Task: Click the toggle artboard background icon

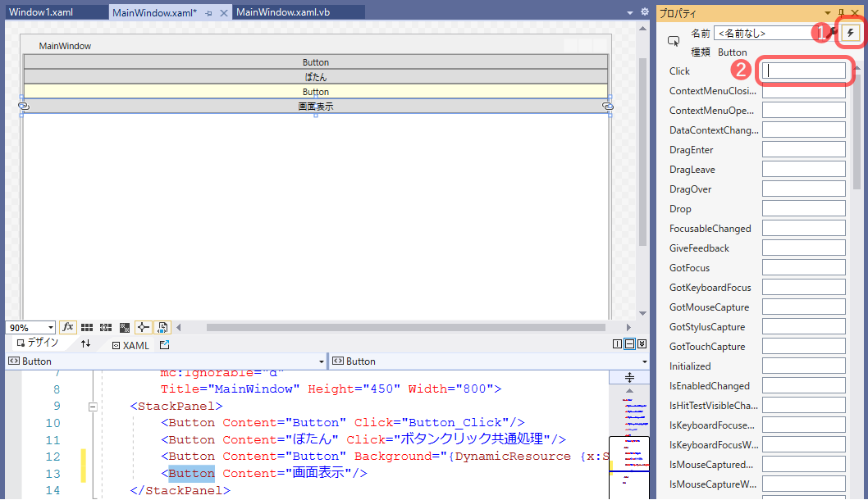Action: (x=124, y=326)
